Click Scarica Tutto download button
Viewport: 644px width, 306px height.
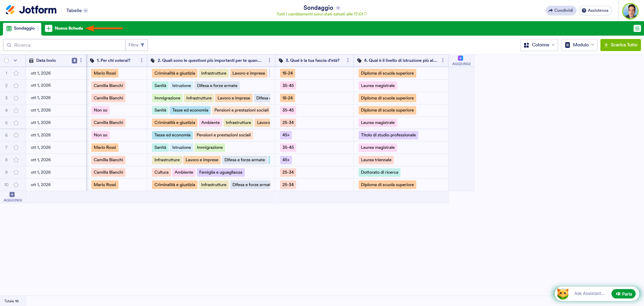(x=621, y=45)
